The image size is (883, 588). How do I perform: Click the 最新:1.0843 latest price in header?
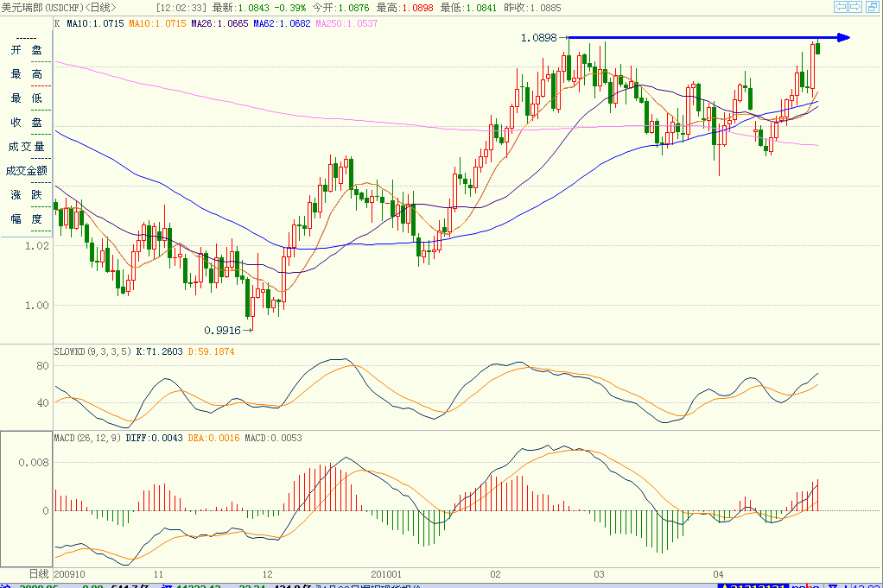click(240, 8)
